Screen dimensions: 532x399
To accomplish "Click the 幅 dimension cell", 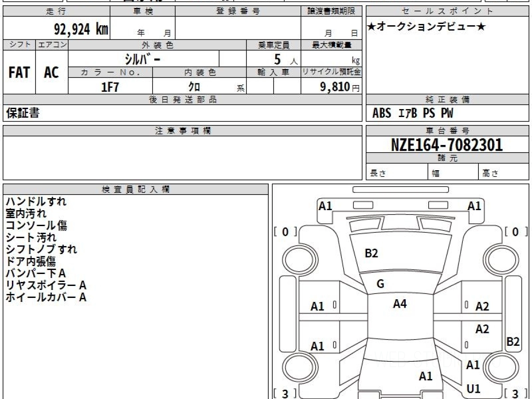I will 453,172.
